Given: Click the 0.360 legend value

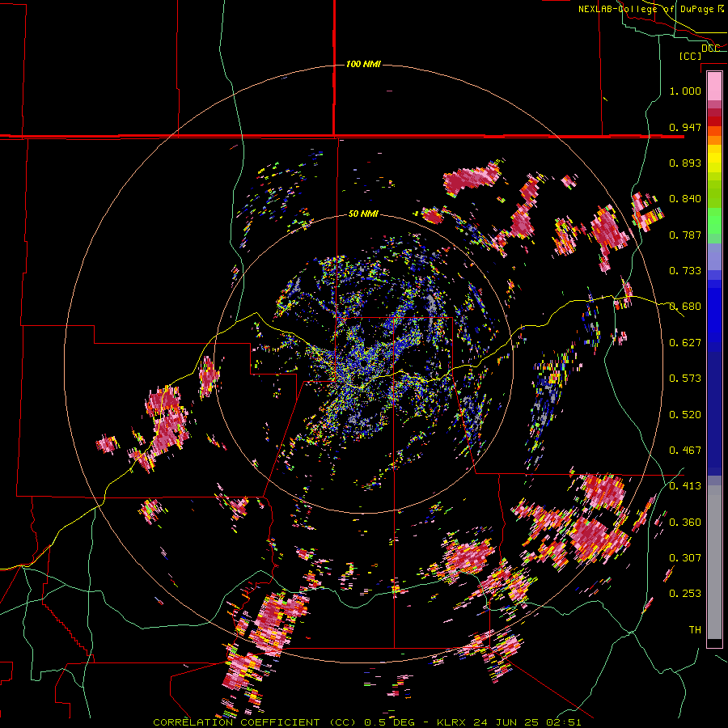Looking at the screenshot, I should tap(685, 523).
